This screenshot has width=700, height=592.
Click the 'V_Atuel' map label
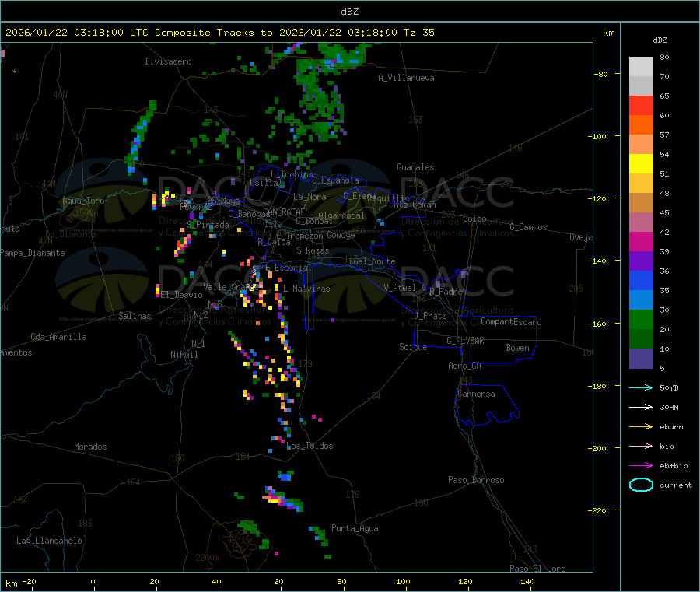point(400,288)
